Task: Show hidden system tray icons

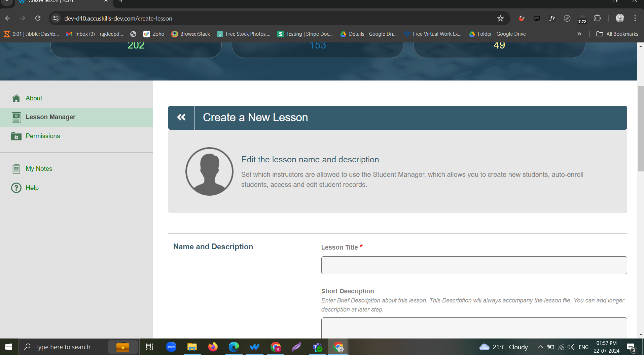Action: pyautogui.click(x=540, y=347)
